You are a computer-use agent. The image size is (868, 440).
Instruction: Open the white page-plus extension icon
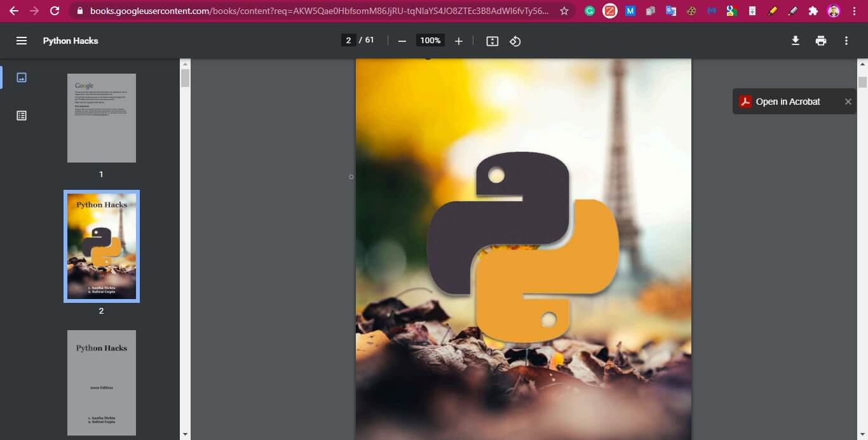tap(752, 11)
